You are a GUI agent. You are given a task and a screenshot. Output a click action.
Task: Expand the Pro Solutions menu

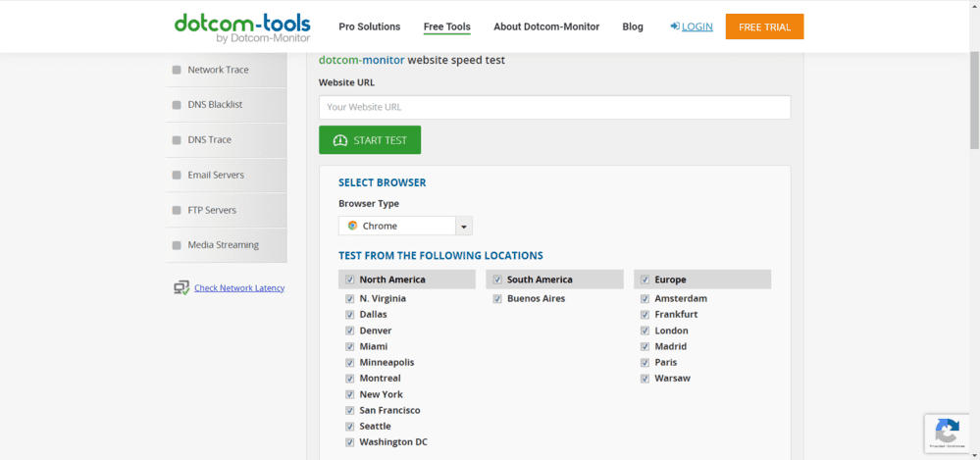pos(369,26)
